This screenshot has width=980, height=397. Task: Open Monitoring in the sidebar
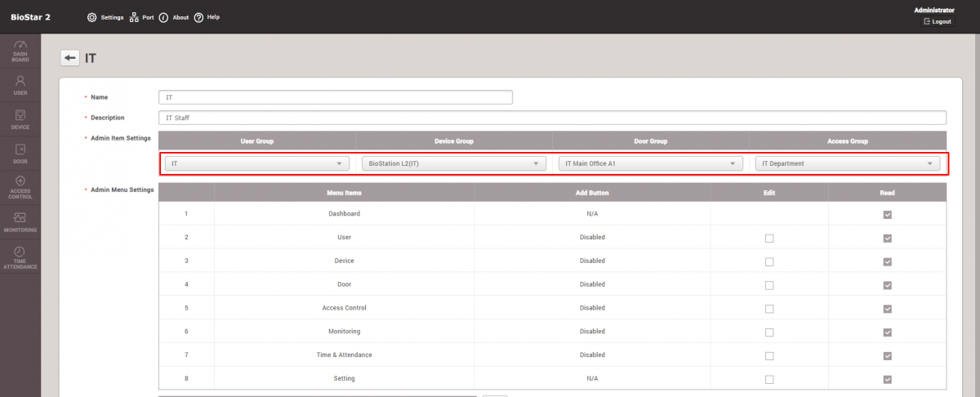click(20, 221)
